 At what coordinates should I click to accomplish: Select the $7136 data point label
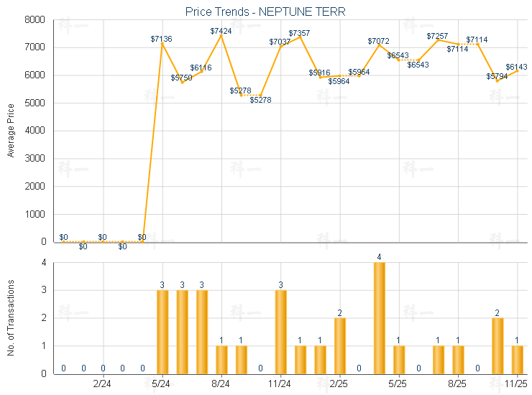(x=162, y=39)
